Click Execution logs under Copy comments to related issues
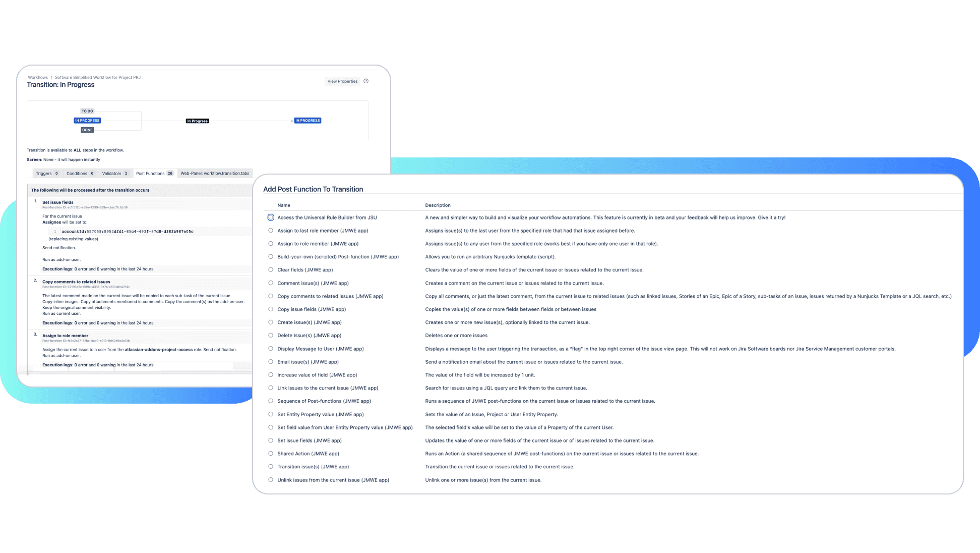 coord(98,323)
